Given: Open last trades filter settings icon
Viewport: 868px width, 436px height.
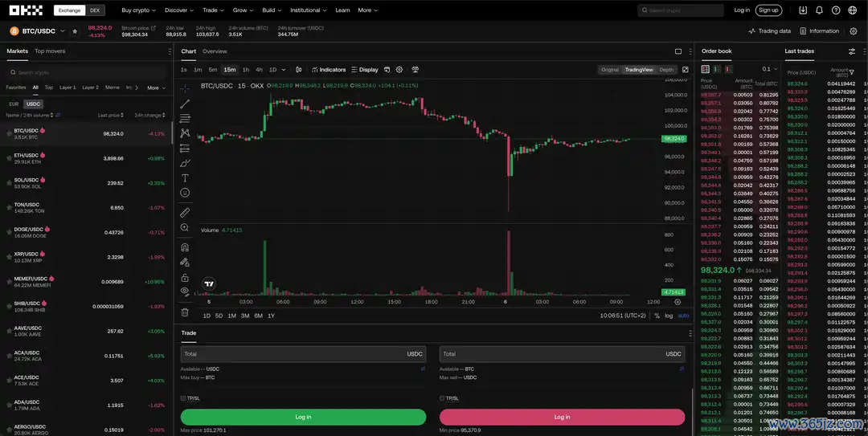Looking at the screenshot, I should [x=851, y=51].
